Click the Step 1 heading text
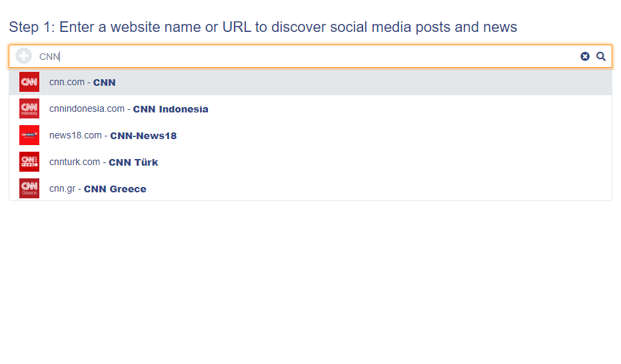The width and height of the screenshot is (621, 364). [263, 27]
